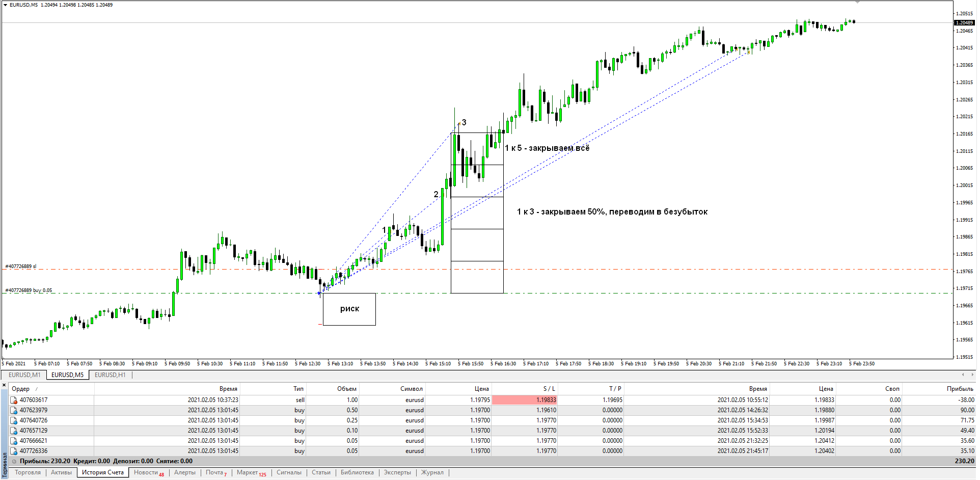
Task: Select the EURUSD,M5 chart tab
Action: click(x=67, y=375)
